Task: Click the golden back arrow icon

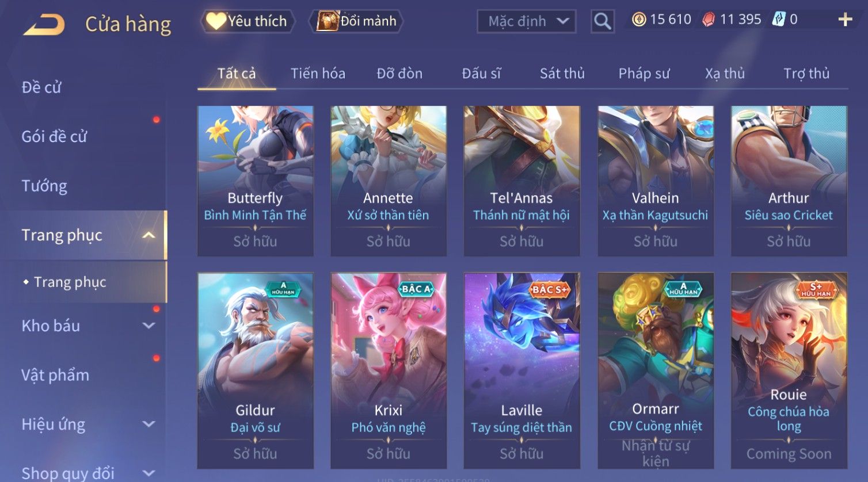Action: (44, 25)
